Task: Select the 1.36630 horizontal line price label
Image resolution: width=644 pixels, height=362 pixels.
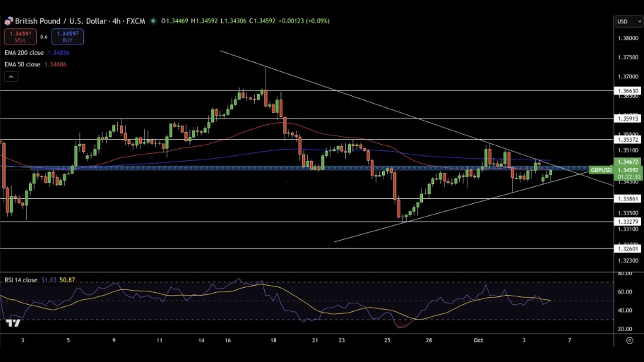Action: [628, 91]
